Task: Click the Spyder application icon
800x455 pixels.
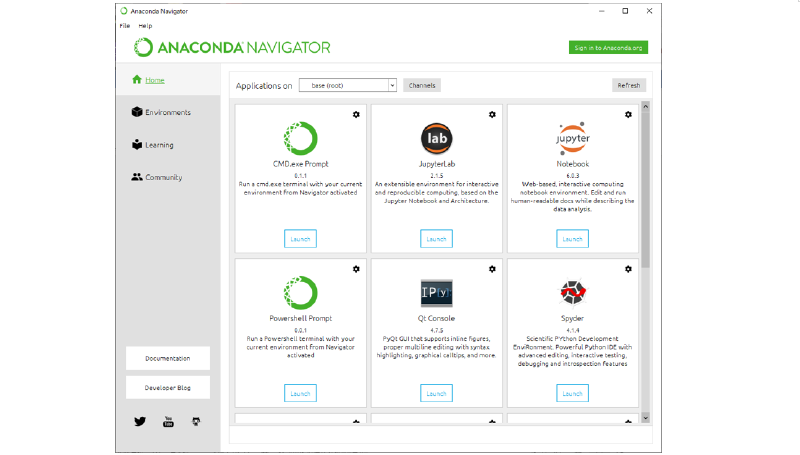Action: pyautogui.click(x=572, y=292)
